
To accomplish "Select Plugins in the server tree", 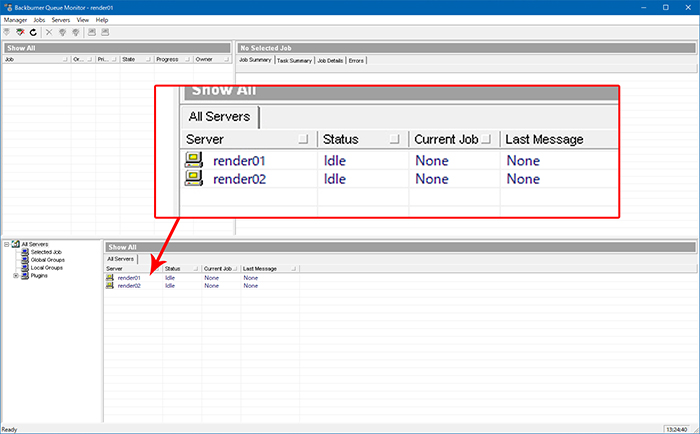I will pyautogui.click(x=39, y=275).
